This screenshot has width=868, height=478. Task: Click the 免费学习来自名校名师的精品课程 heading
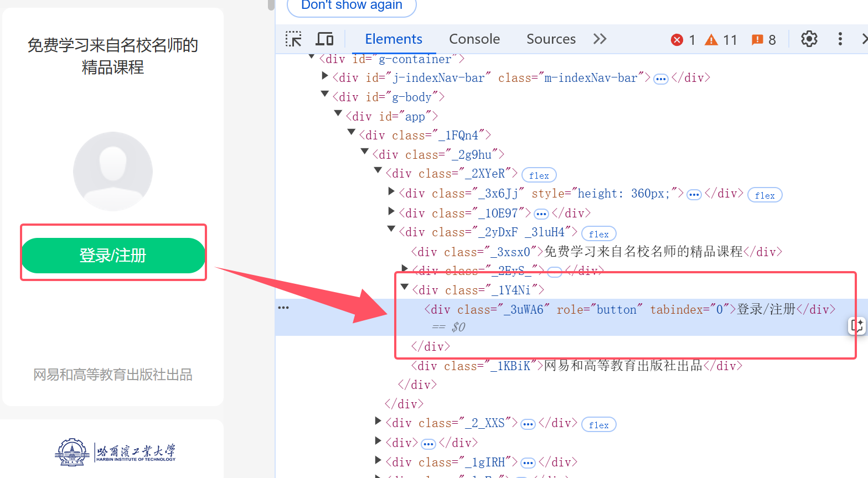[x=113, y=56]
